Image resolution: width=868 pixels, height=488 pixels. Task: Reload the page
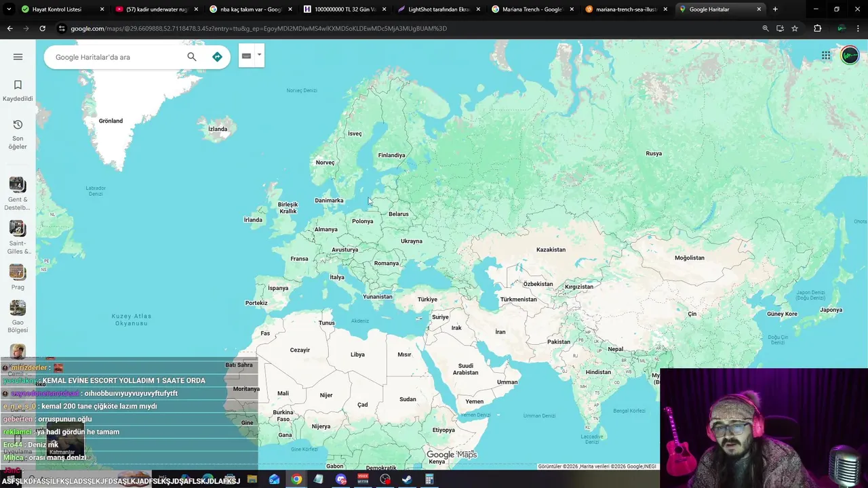pos(42,28)
